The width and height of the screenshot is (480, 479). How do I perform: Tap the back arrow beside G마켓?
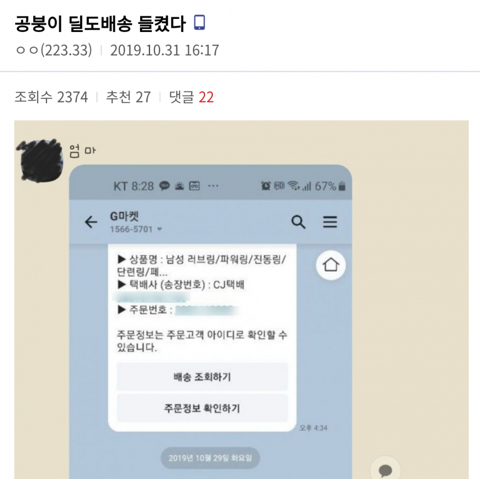(x=91, y=222)
